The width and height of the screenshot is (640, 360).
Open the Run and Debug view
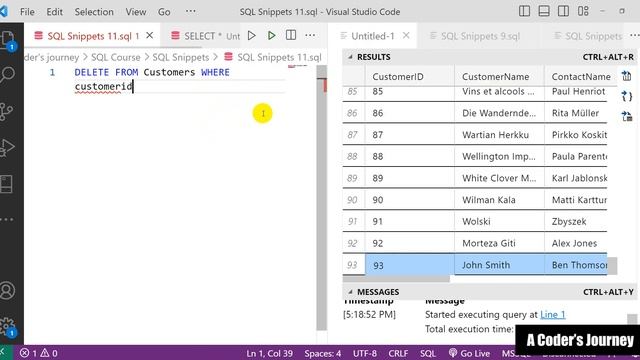coord(7,148)
